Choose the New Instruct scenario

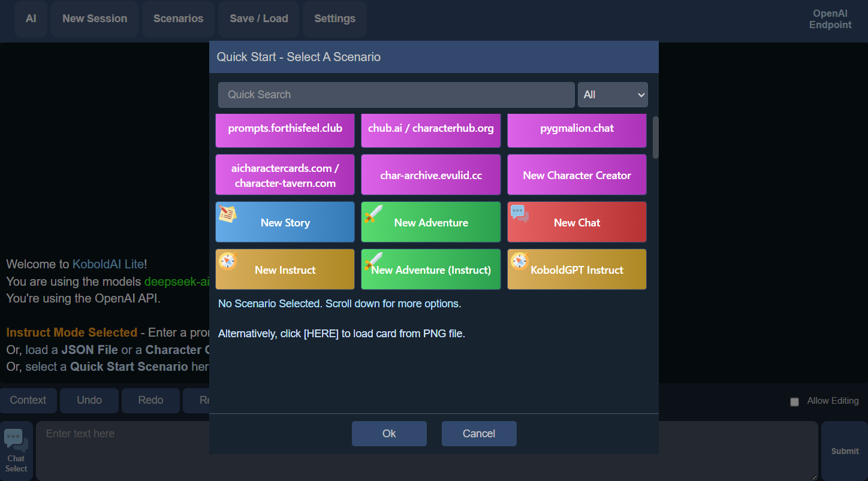pos(285,270)
